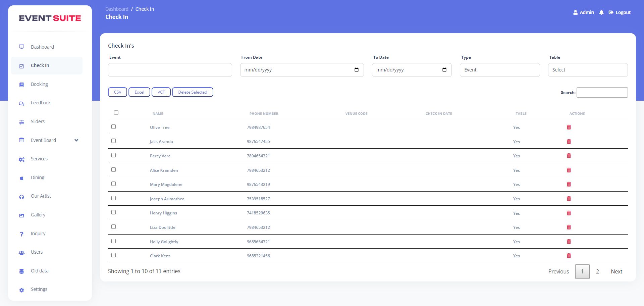This screenshot has height=306, width=644.
Task: Export check-ins with the CSV button
Action: [117, 92]
